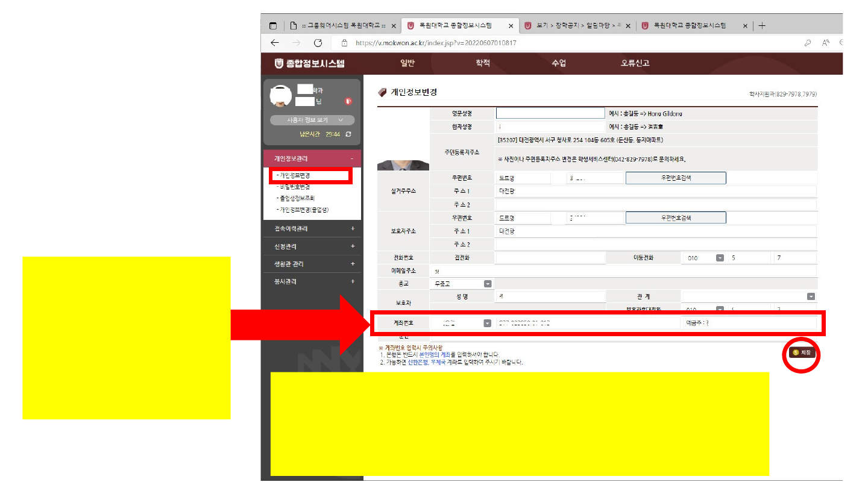Open the 이동전화 prefix dropdown showing 010
868x488 pixels.
[x=719, y=258]
